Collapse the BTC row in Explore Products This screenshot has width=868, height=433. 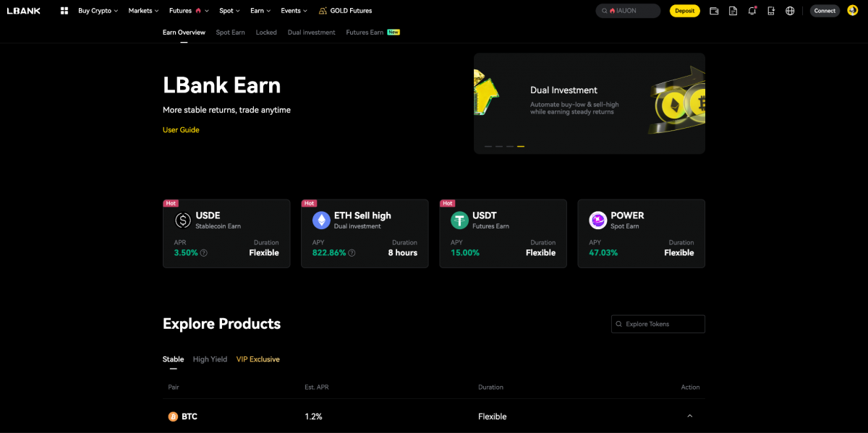coord(690,416)
